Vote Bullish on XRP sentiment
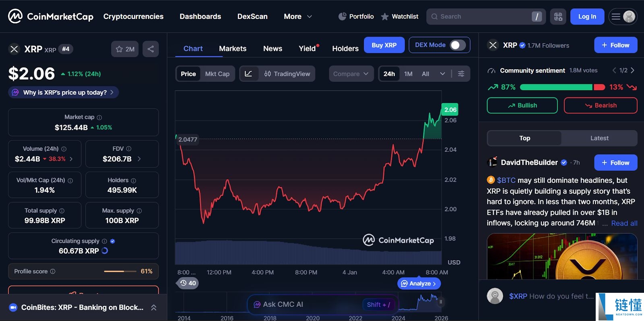This screenshot has height=321, width=644. pyautogui.click(x=522, y=106)
